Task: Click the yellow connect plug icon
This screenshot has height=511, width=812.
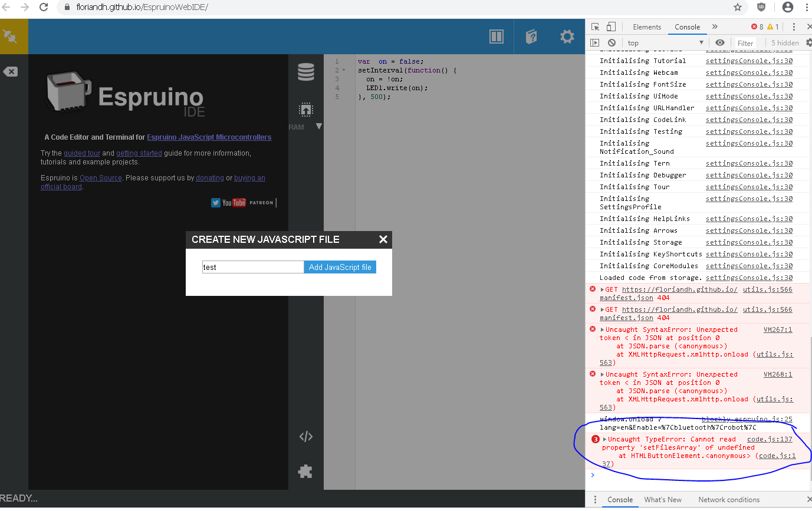Action: (x=11, y=37)
